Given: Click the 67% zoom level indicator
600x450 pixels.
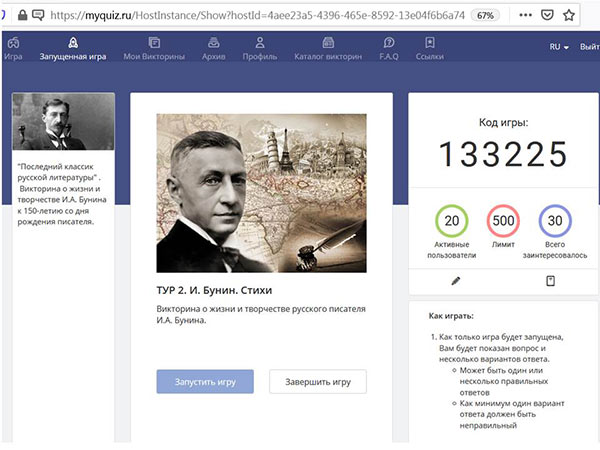Looking at the screenshot, I should tap(485, 16).
